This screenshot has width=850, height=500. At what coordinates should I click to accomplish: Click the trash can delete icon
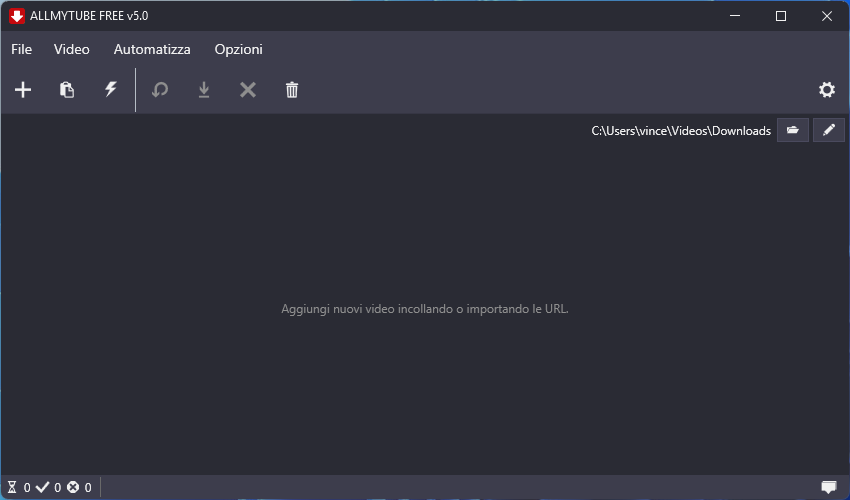pyautogui.click(x=292, y=90)
